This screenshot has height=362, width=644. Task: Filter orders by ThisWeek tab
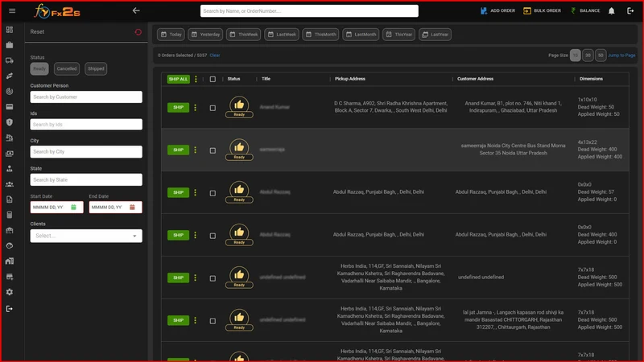click(244, 35)
